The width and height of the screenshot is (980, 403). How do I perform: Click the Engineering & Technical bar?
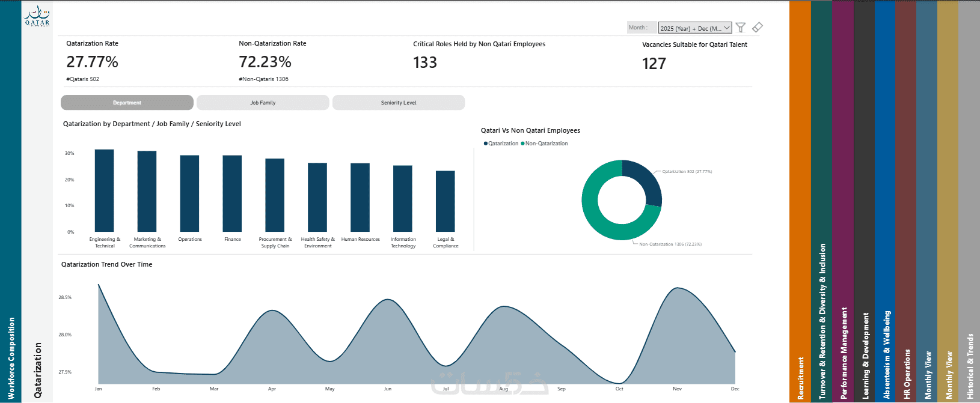point(105,190)
